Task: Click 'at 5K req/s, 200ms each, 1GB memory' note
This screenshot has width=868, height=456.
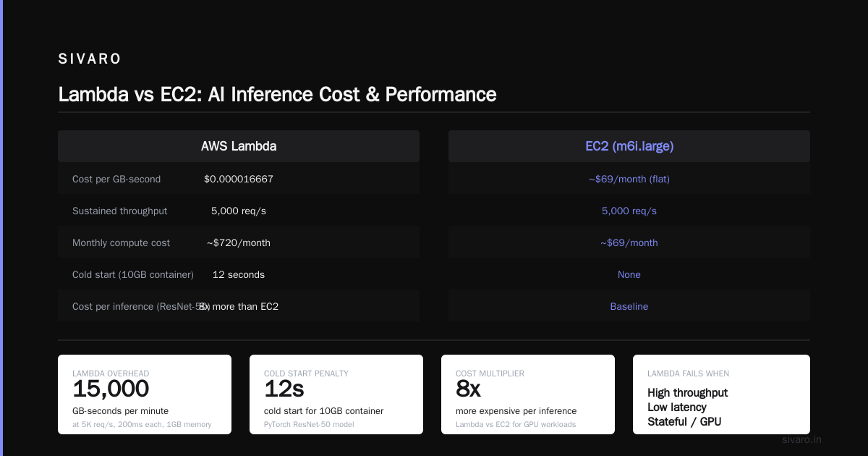Action: [x=142, y=424]
